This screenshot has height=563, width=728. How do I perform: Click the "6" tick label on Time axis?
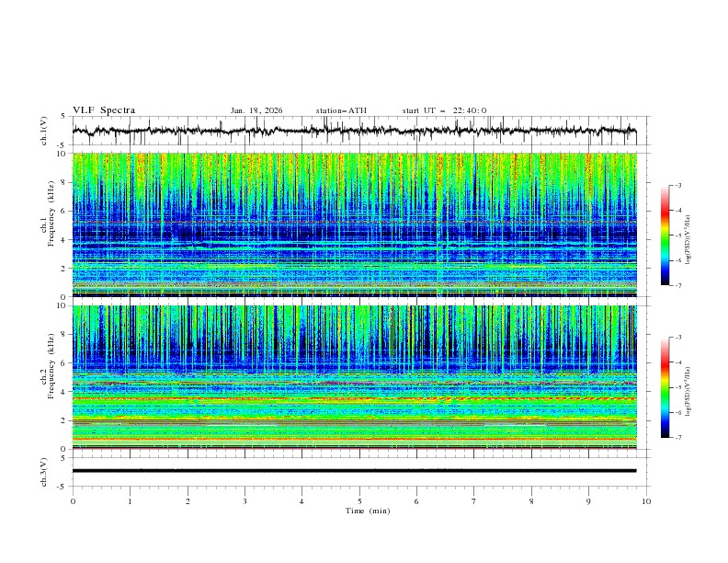pyautogui.click(x=416, y=501)
